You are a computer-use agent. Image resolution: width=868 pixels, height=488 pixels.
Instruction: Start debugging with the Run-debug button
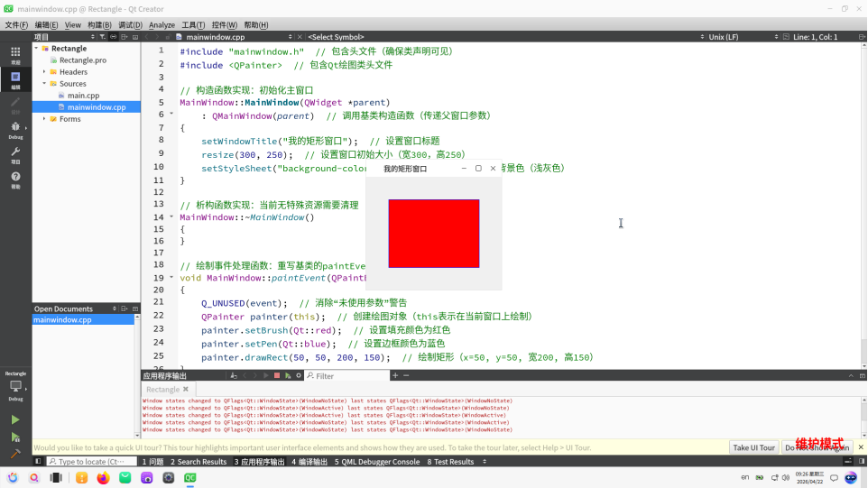point(15,437)
